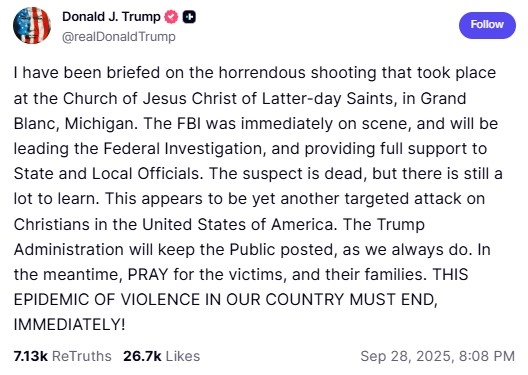528x375 pixels.
Task: Click the Likes label text
Action: [183, 356]
